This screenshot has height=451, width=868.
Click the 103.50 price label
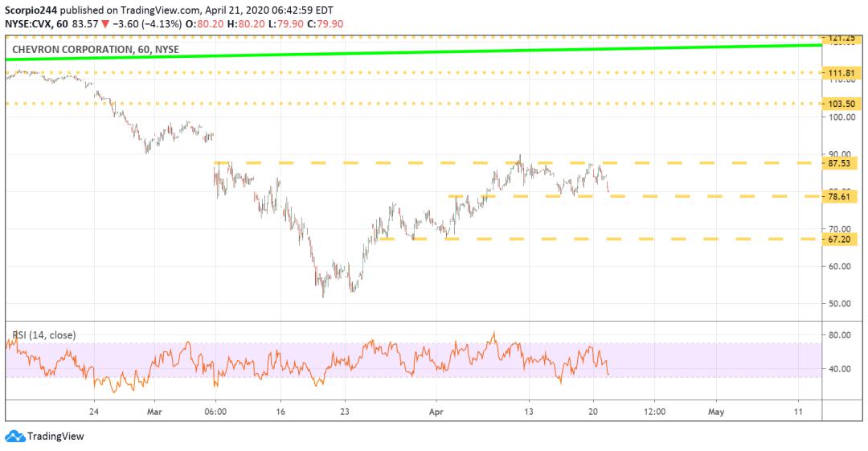(841, 104)
